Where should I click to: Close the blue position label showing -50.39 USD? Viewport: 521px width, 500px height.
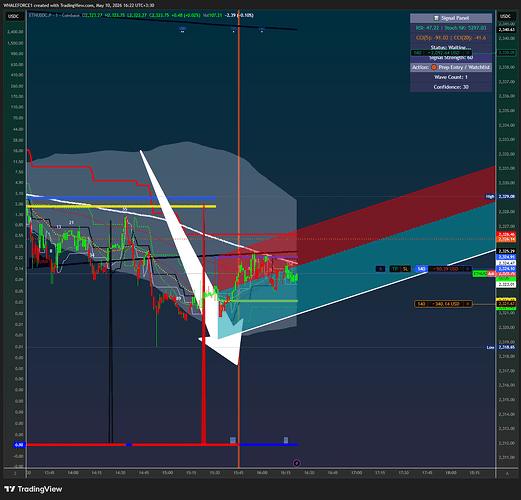click(x=468, y=269)
